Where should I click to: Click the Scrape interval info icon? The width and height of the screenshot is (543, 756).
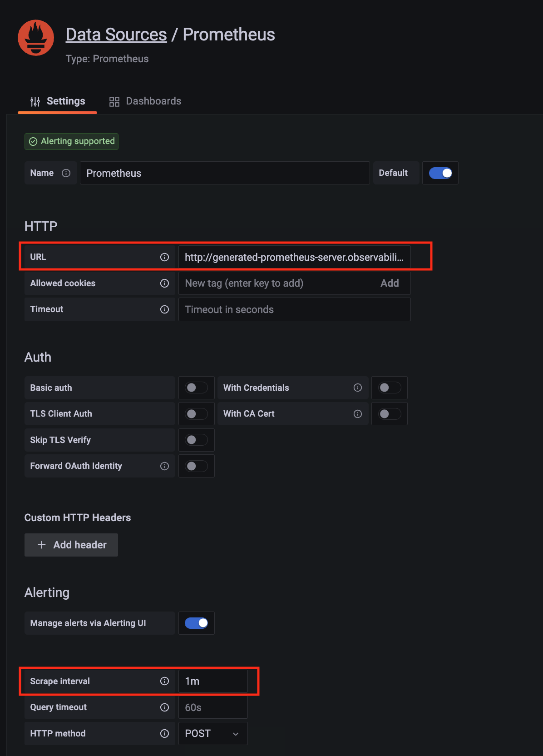[164, 681]
